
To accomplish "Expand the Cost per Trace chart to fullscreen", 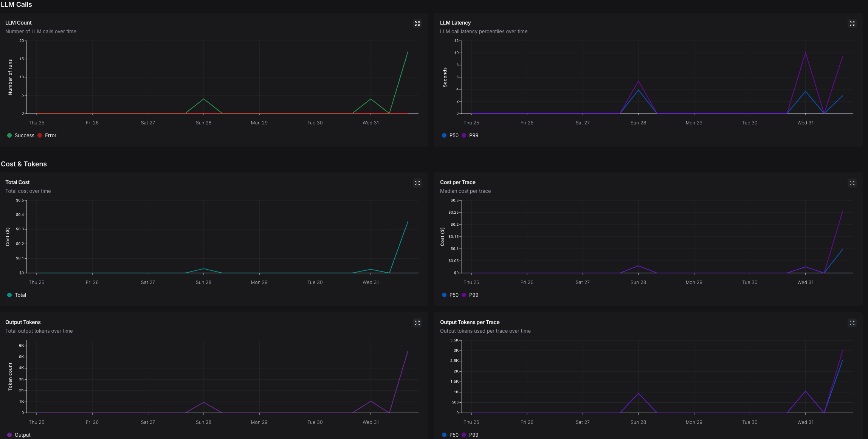I will pos(852,183).
